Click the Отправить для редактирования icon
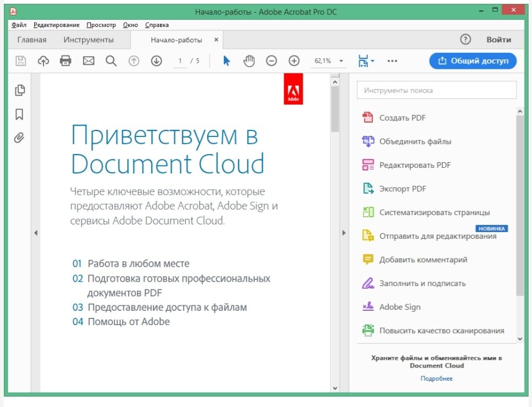 click(x=368, y=236)
